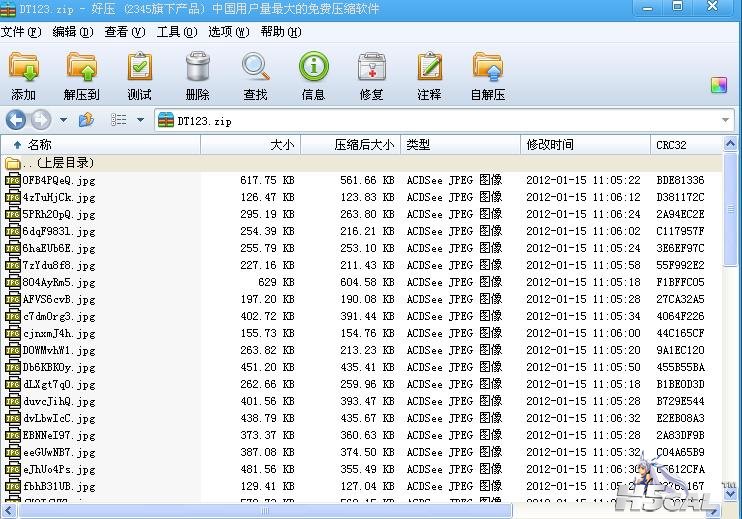Click JPG icon of DOWMvhW1.jpg
The height and width of the screenshot is (519, 742).
point(13,351)
